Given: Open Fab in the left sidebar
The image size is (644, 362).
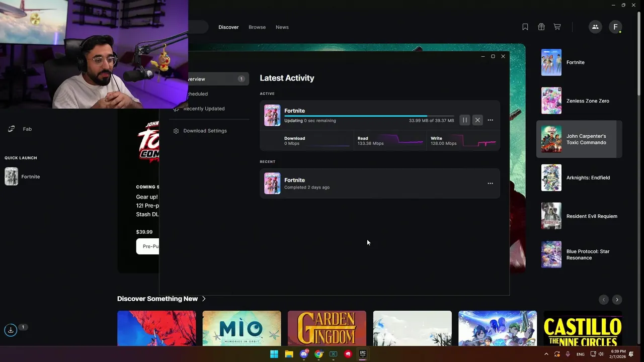Looking at the screenshot, I should 27,129.
